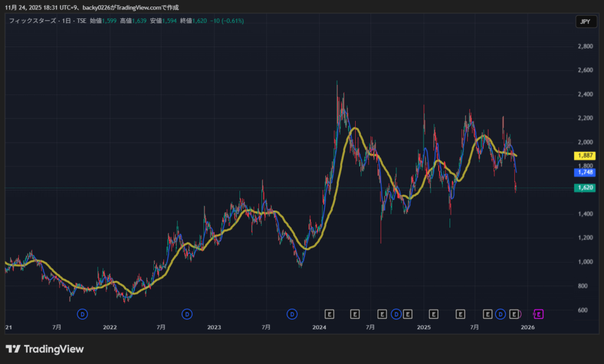Image resolution: width=604 pixels, height=364 pixels.
Task: Click the blue 1,748 price label
Action: [x=584, y=173]
